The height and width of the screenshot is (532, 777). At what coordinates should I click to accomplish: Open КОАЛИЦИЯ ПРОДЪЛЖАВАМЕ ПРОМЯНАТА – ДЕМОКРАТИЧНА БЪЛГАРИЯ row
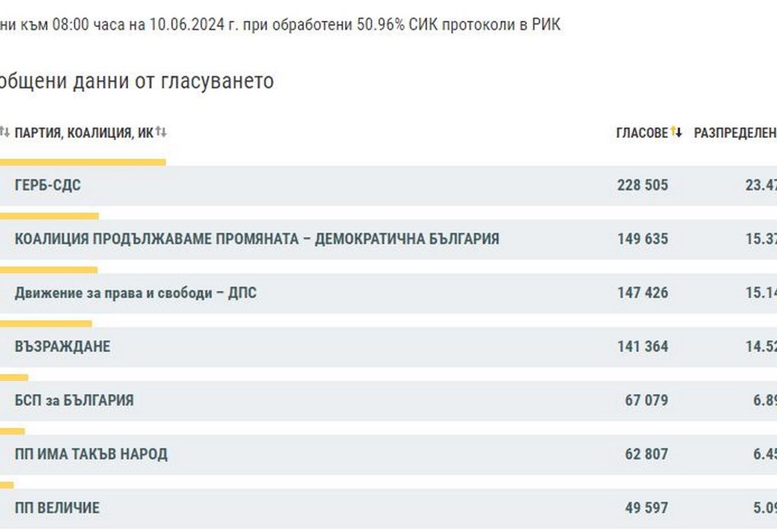[x=256, y=239]
